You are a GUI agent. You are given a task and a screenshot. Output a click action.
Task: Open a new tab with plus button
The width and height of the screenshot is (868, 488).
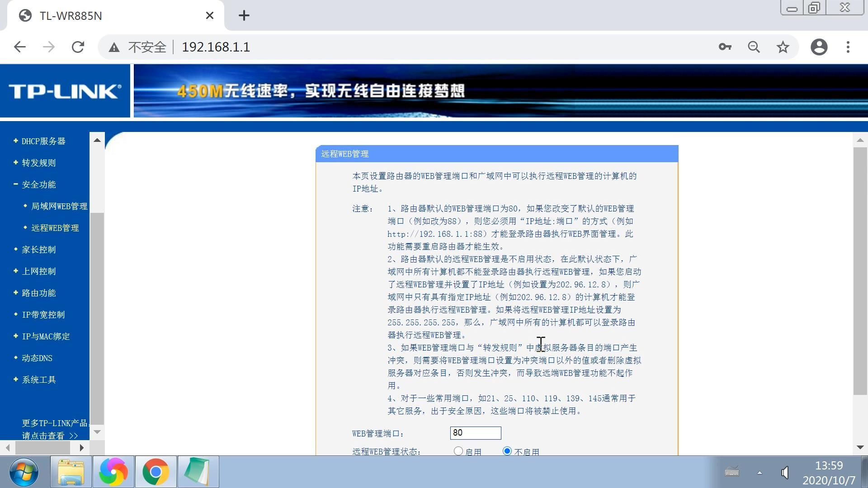[x=244, y=16]
